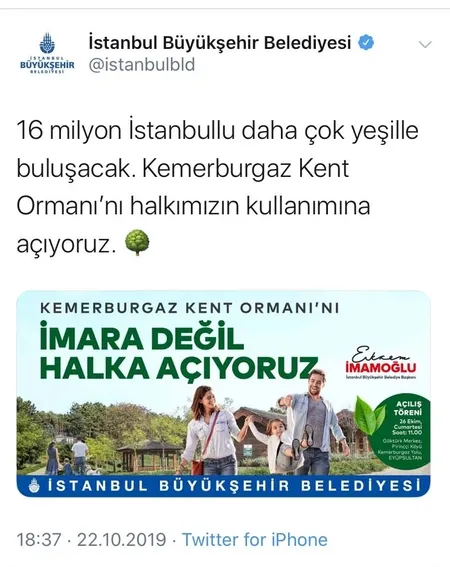Click the İBB emblem in blue footer strip
450x567 pixels.
point(34,486)
